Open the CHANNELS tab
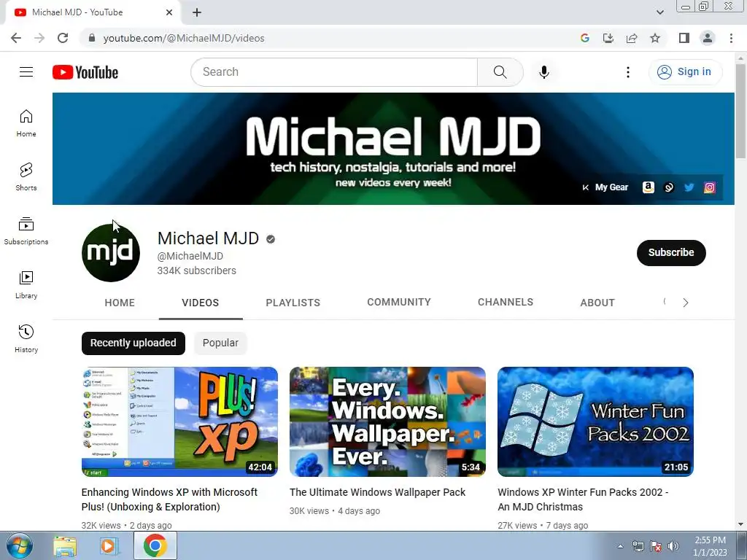This screenshot has width=747, height=560. point(506,303)
